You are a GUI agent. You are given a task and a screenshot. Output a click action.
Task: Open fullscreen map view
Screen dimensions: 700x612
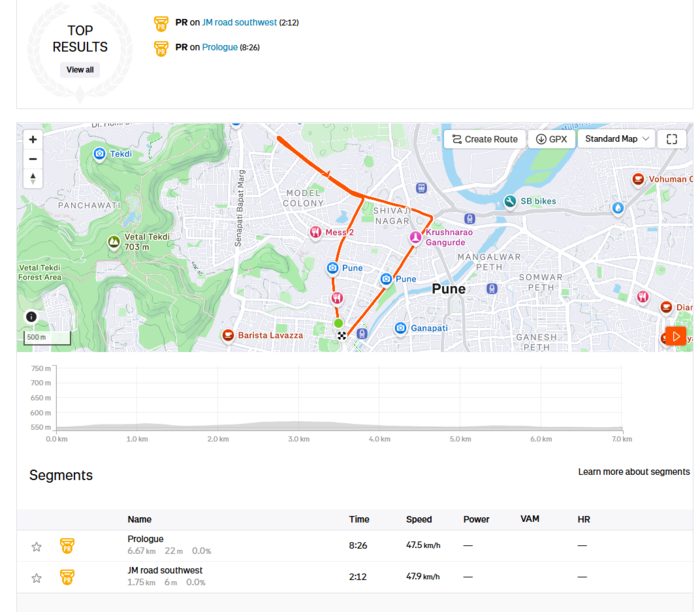tap(671, 139)
